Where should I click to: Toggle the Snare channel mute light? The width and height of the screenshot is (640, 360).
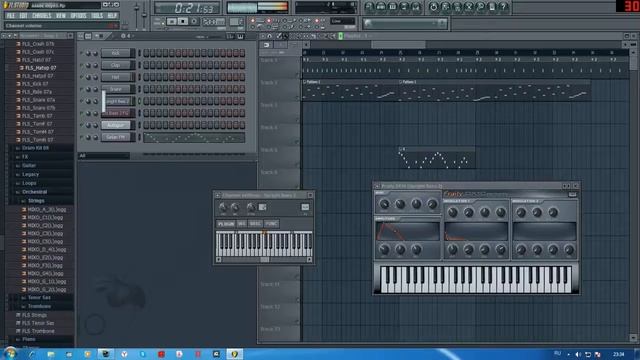point(81,89)
